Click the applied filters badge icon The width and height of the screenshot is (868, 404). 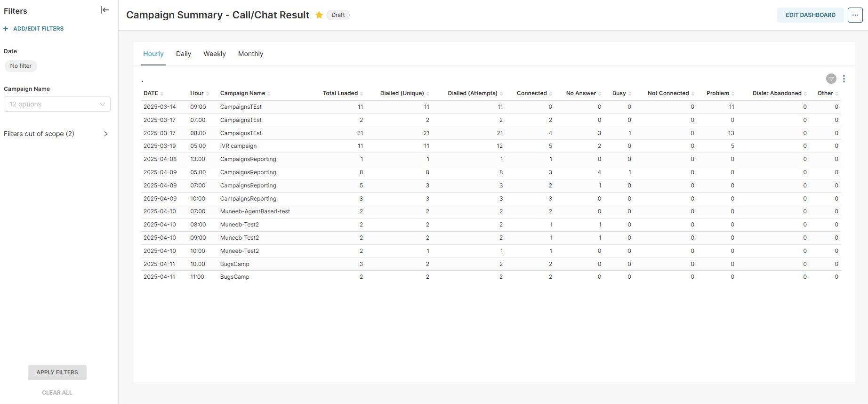coord(831,79)
